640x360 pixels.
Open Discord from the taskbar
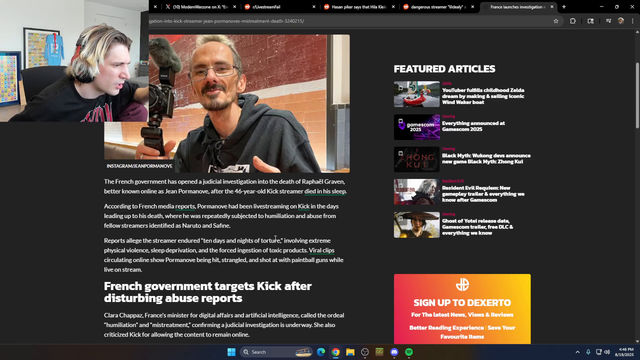394,352
